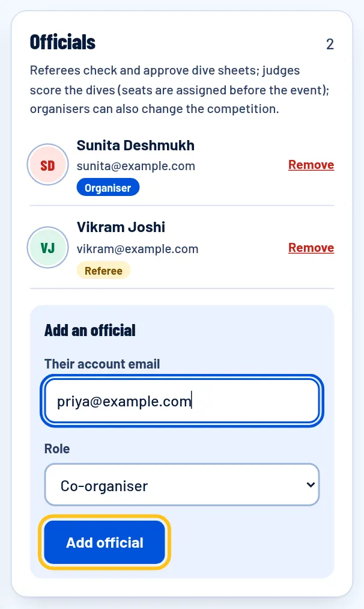Click the Add official button
Screen dimensions: 364x609
tap(105, 542)
